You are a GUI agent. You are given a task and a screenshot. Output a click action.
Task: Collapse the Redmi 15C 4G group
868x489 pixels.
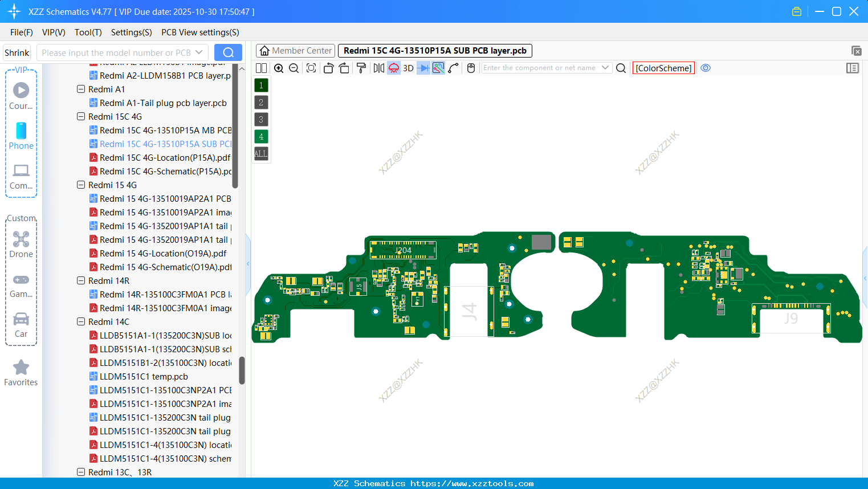tap(80, 116)
